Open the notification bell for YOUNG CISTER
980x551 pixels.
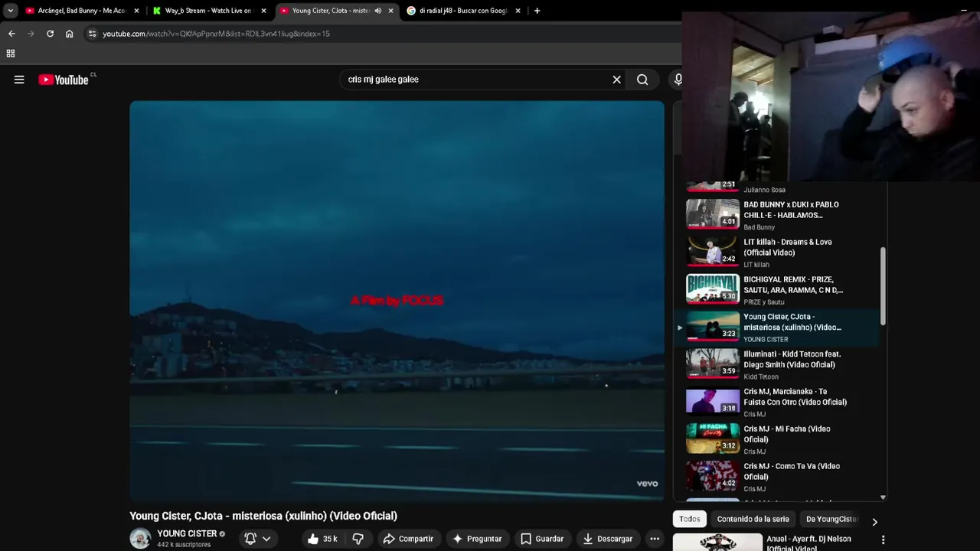click(250, 539)
